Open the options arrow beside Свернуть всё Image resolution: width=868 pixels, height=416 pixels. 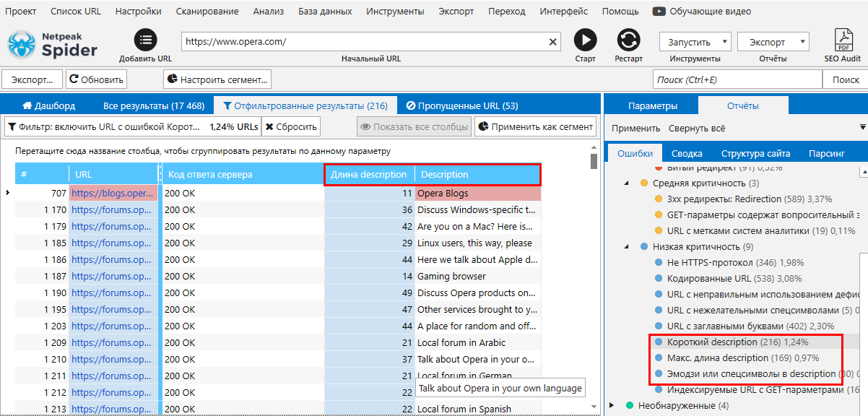tap(863, 128)
